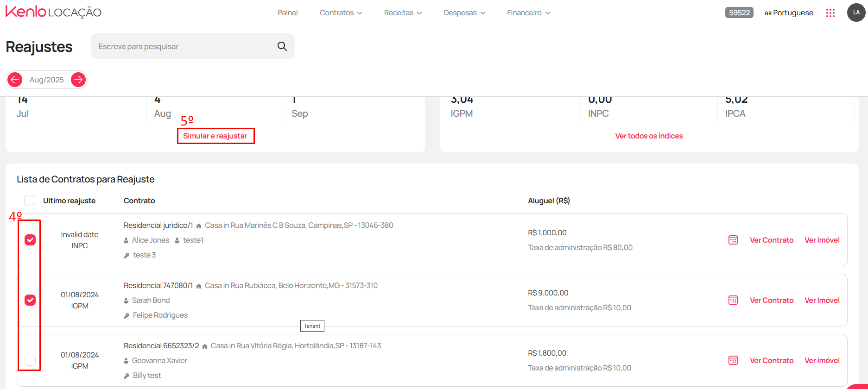Uncheck the Residencial juridico/1 contract checkbox
Image resolution: width=868 pixels, height=389 pixels.
[x=30, y=240]
